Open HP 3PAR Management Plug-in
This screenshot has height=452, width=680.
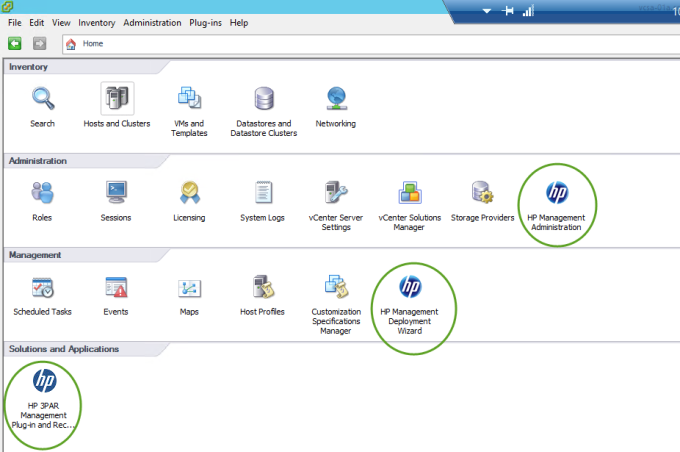click(44, 382)
